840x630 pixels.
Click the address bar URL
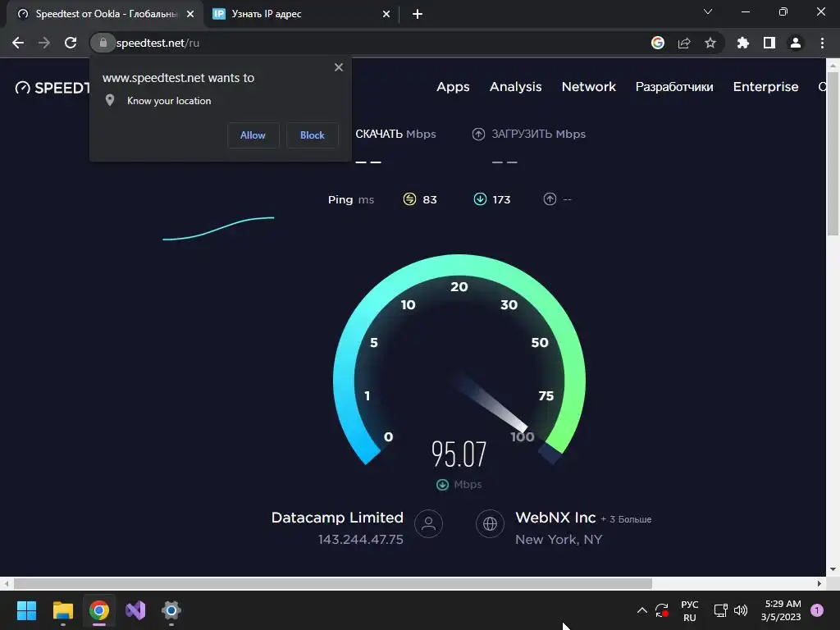tap(157, 43)
